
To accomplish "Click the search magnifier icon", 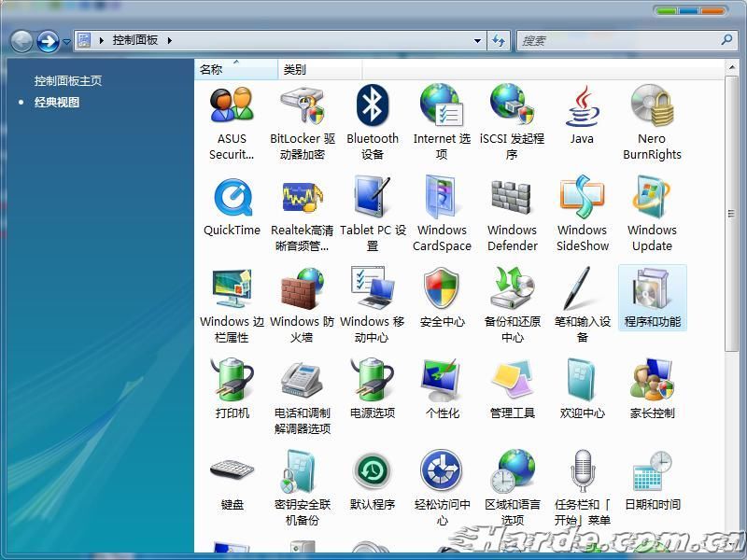I will point(726,40).
